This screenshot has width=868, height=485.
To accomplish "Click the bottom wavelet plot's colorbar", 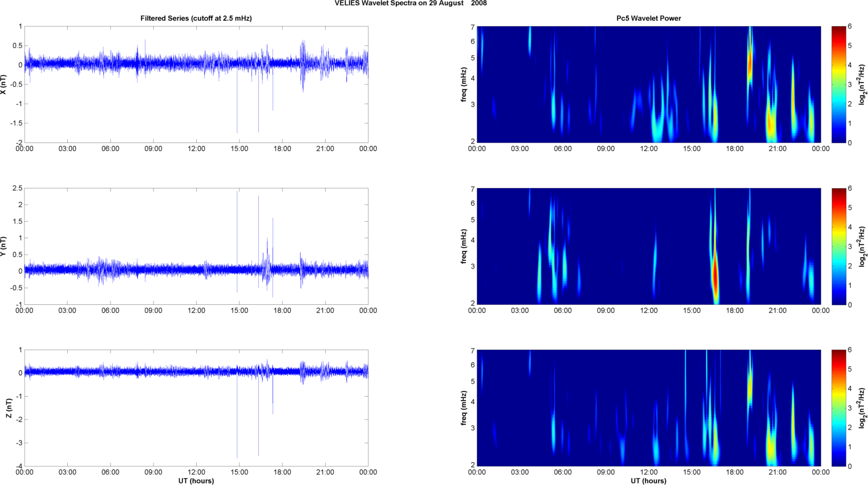I will point(838,408).
